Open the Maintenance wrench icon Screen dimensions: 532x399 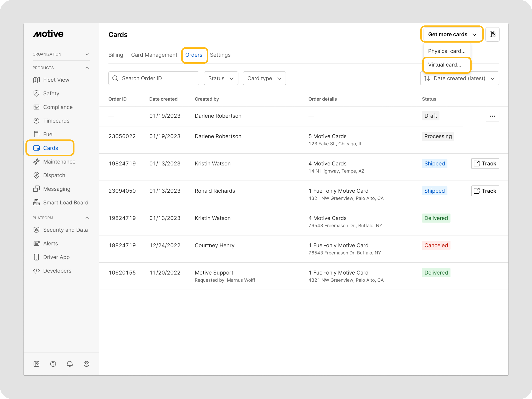pos(36,162)
